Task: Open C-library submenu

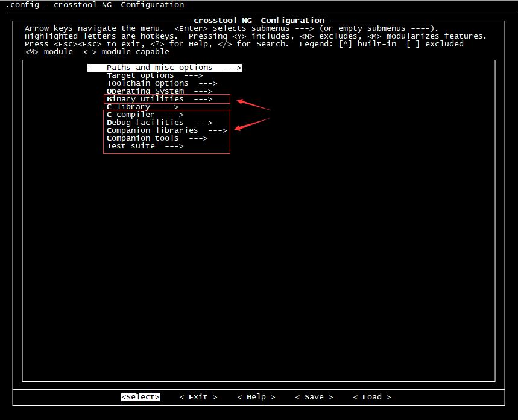Action: tap(143, 107)
